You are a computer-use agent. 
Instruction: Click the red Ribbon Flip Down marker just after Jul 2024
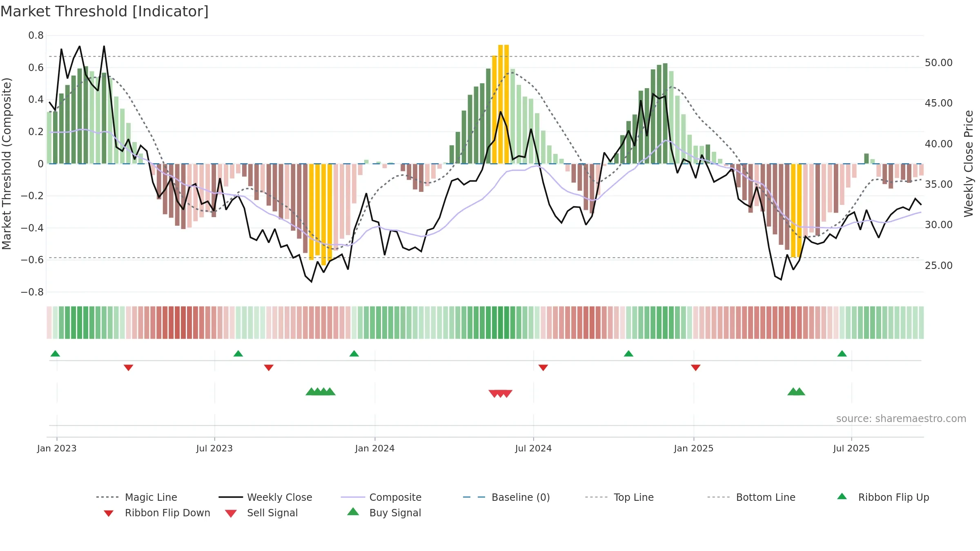click(x=543, y=368)
